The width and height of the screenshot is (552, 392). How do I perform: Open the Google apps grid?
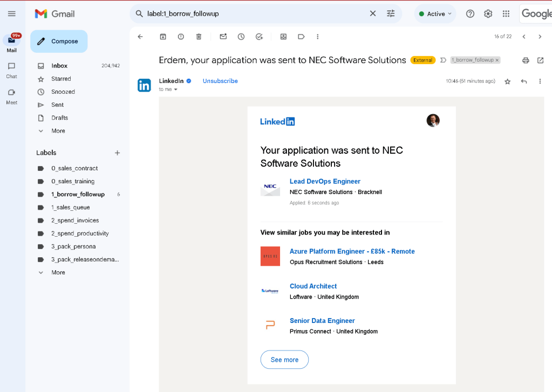click(506, 13)
